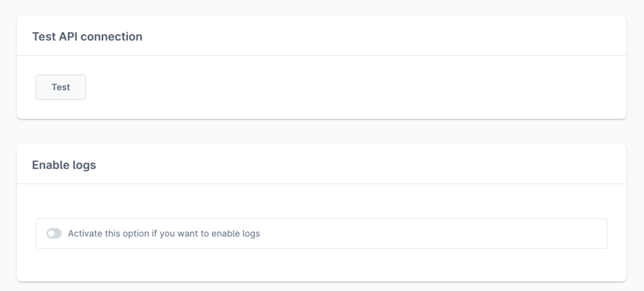
Task: Click the 'Enable logs' section heading
Action: [x=64, y=165]
